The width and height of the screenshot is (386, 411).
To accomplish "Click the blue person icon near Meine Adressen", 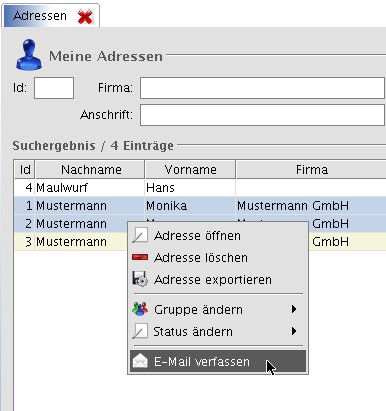I will 29,55.
